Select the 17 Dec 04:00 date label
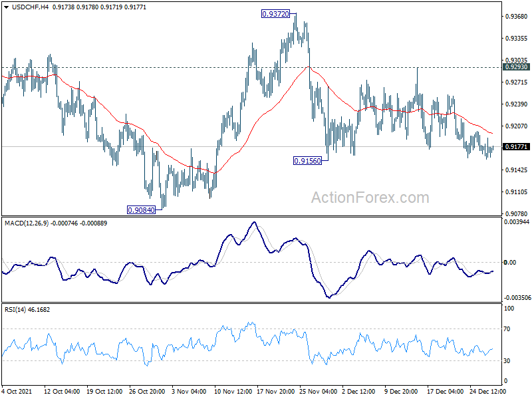The width and height of the screenshot is (532, 399). [445, 391]
